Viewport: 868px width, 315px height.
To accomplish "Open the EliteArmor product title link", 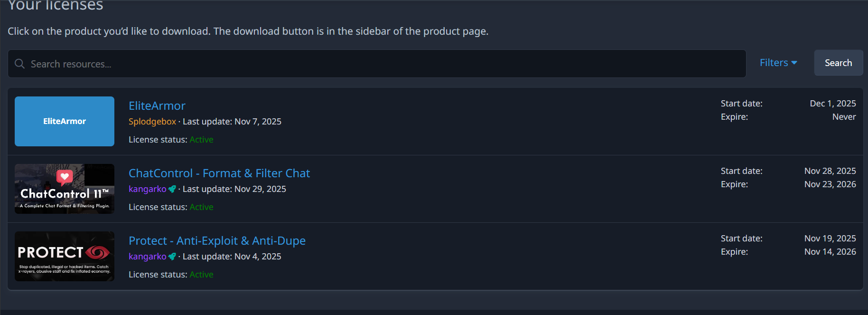I will (x=157, y=106).
